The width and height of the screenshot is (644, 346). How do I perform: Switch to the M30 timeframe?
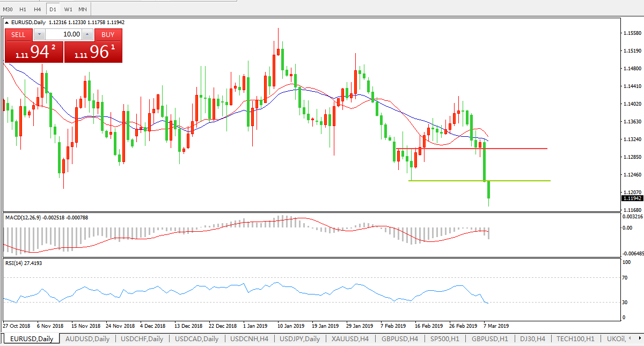pyautogui.click(x=8, y=9)
